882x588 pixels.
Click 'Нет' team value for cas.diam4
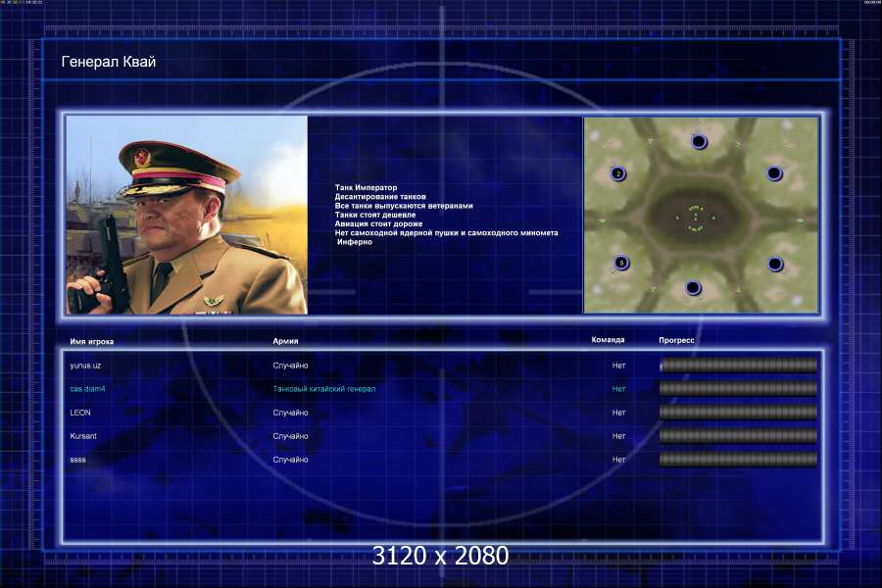618,389
